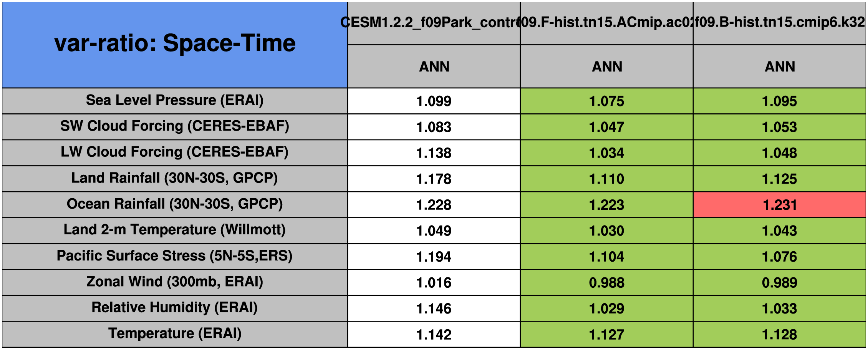Screen dimensions: 868x350
Task: Click the 0.988 Zonal Wind value
Action: (606, 283)
